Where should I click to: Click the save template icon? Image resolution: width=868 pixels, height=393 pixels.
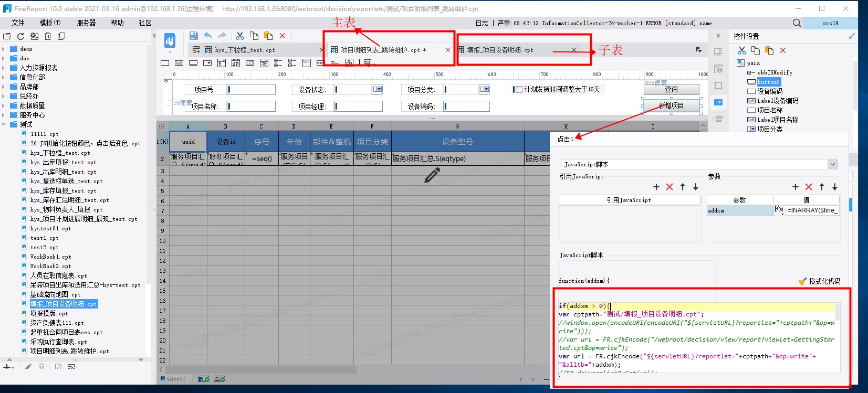coord(193,36)
